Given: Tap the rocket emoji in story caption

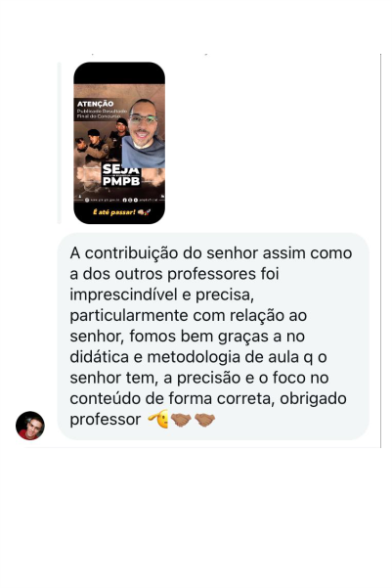Looking at the screenshot, I should (x=148, y=212).
